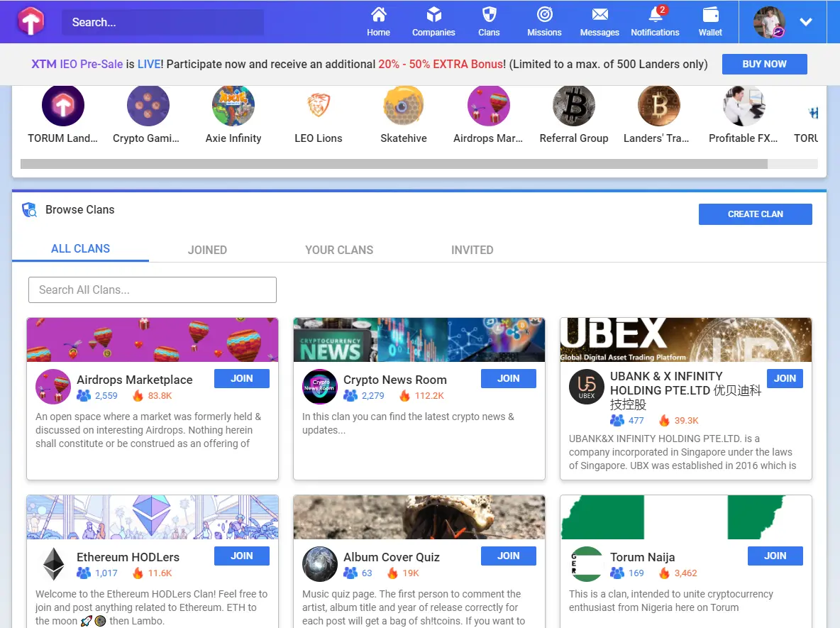Open the UBEX banner image

click(x=686, y=340)
